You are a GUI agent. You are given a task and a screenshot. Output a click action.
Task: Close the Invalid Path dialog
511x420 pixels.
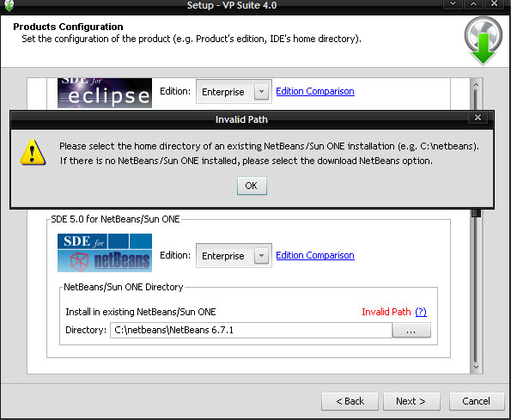click(x=478, y=118)
